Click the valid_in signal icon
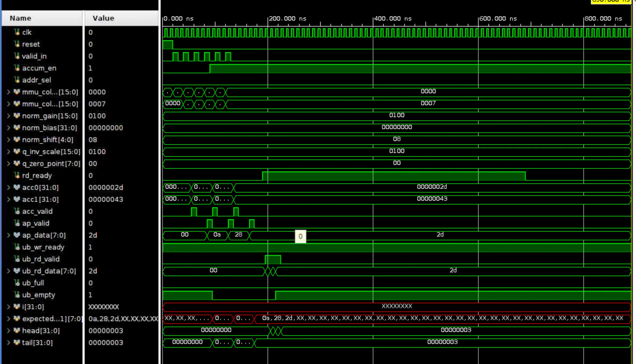Image resolution: width=636 pixels, height=364 pixels. (17, 56)
